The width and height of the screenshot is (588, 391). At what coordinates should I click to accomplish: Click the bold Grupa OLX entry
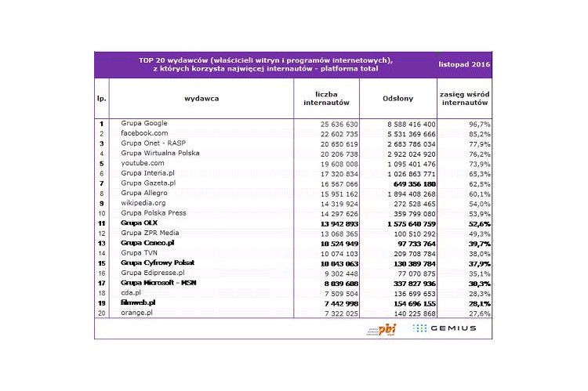point(140,223)
